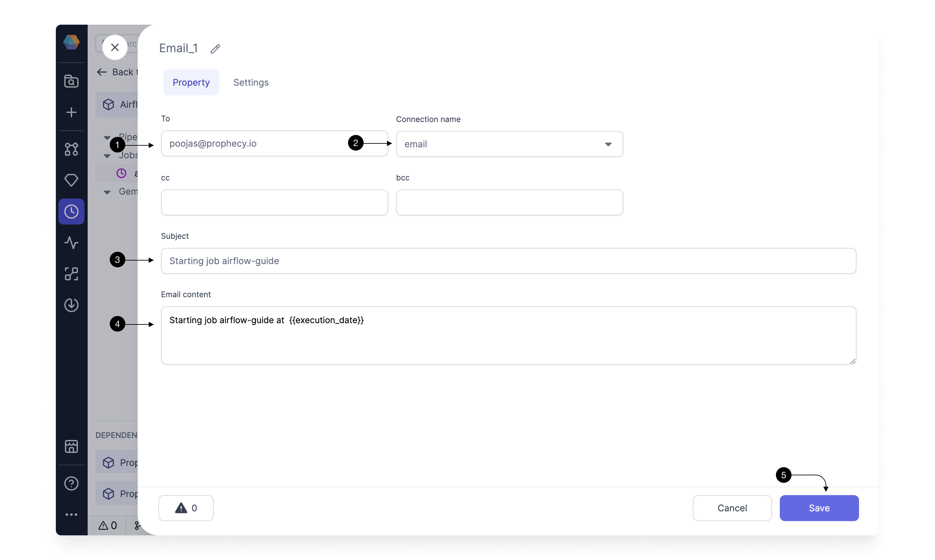The height and width of the screenshot is (560, 935).
Task: Click the git branch icon in the status bar
Action: (137, 525)
